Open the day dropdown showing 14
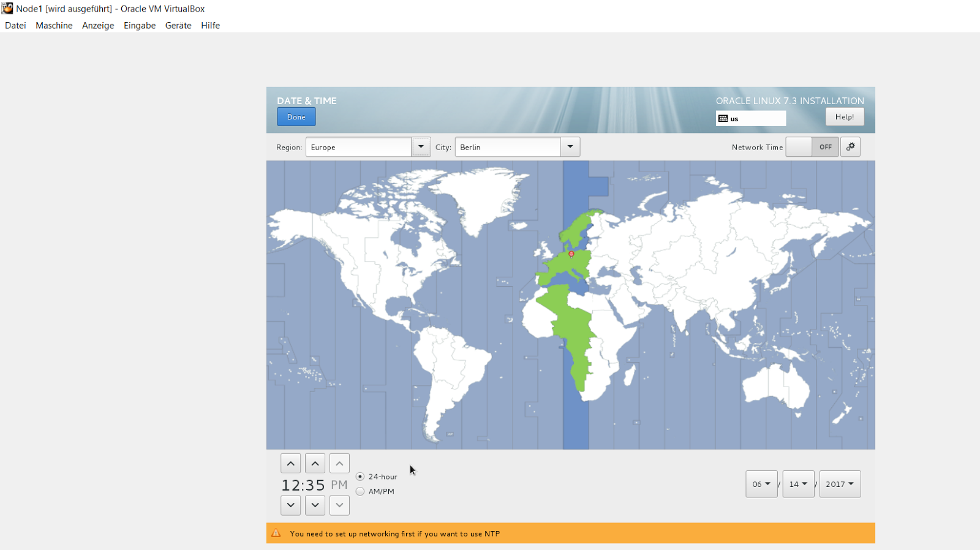This screenshot has width=980, height=550. [x=798, y=484]
